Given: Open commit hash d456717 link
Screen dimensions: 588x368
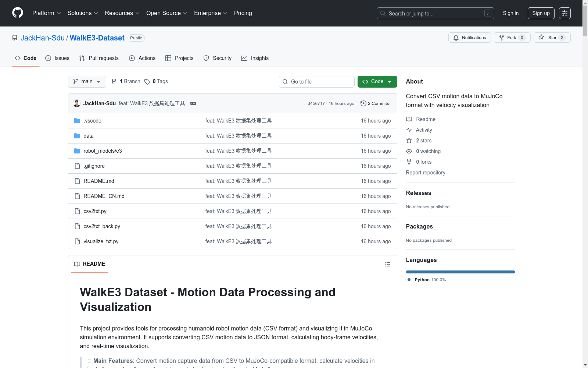Looking at the screenshot, I should pos(316,103).
